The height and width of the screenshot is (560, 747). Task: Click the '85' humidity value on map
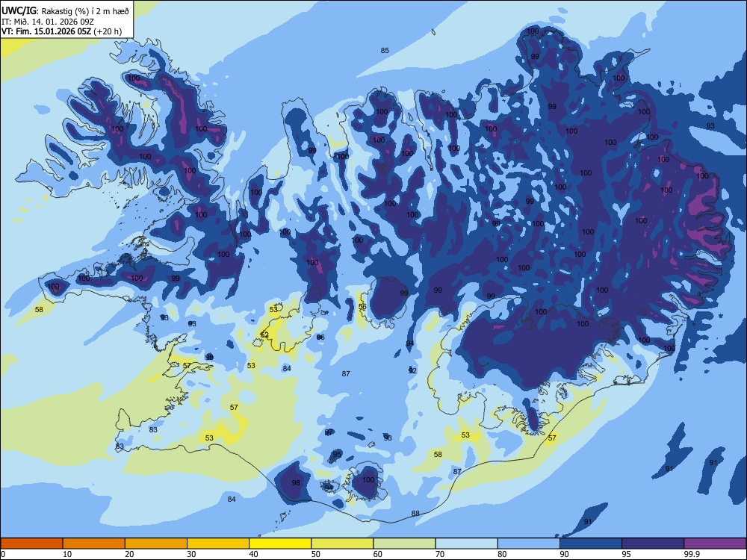coord(385,51)
